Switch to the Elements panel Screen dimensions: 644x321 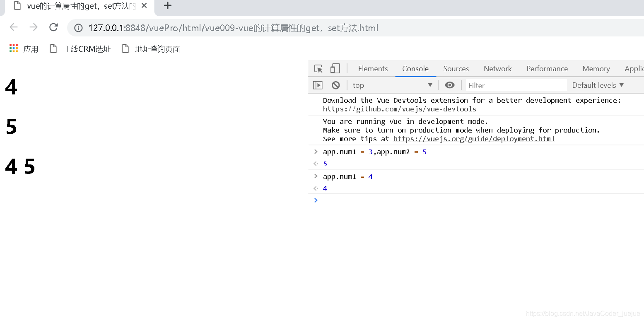pos(372,68)
